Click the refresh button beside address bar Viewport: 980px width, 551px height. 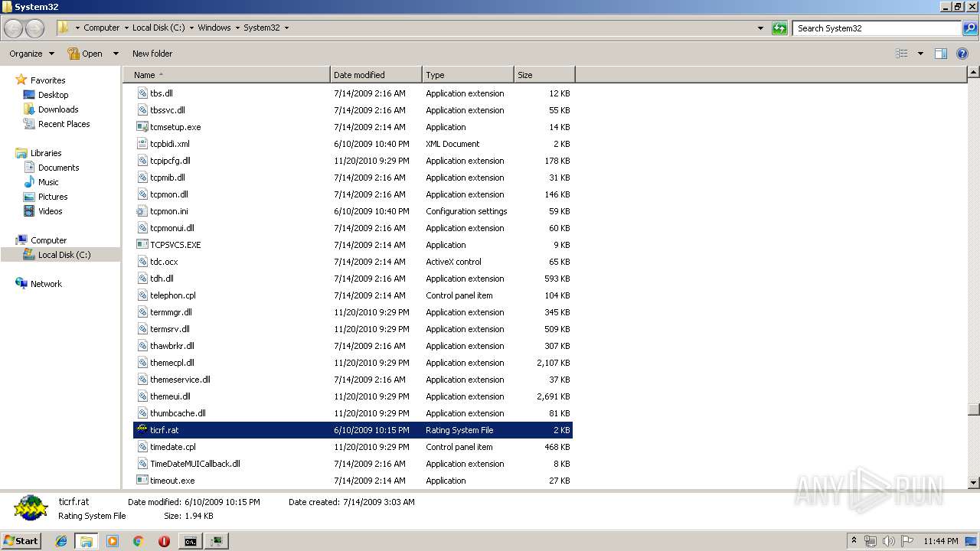point(779,28)
